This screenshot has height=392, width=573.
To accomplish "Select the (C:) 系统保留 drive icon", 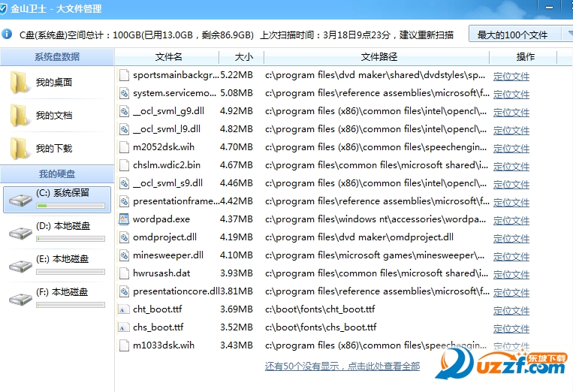I will 20,200.
